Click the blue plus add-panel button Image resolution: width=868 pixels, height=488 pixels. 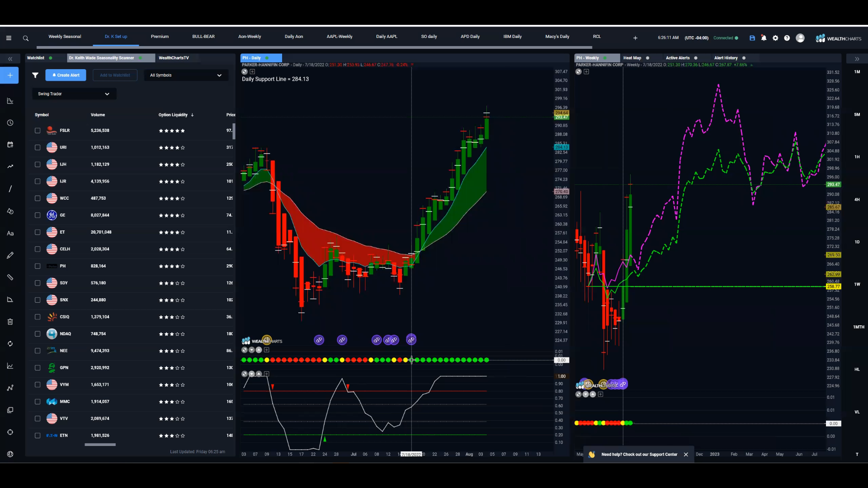tap(9, 75)
